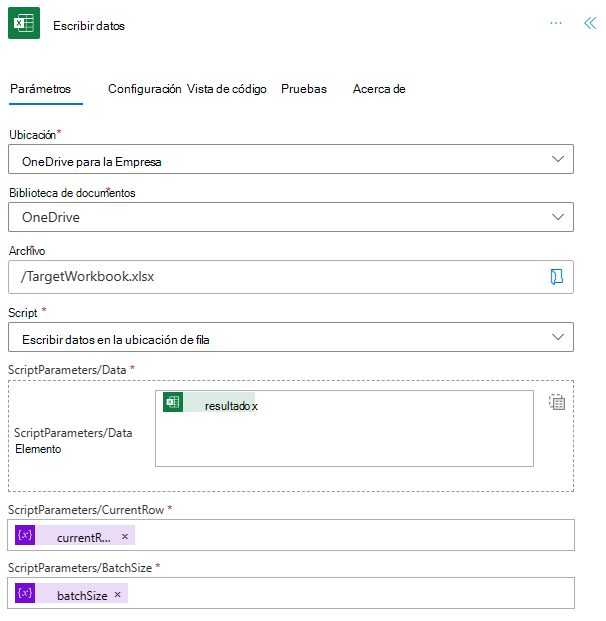Collapse the panel with double chevron
The image size is (606, 621).
(589, 23)
